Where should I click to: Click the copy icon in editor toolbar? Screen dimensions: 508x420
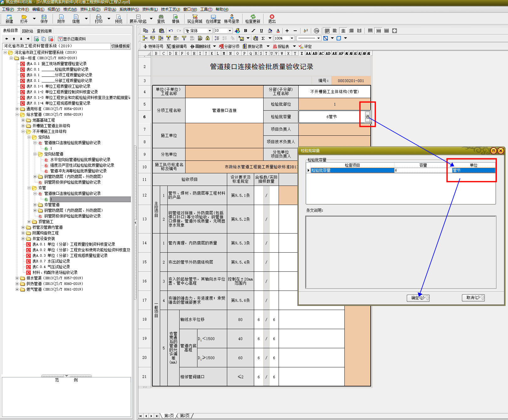(x=145, y=31)
